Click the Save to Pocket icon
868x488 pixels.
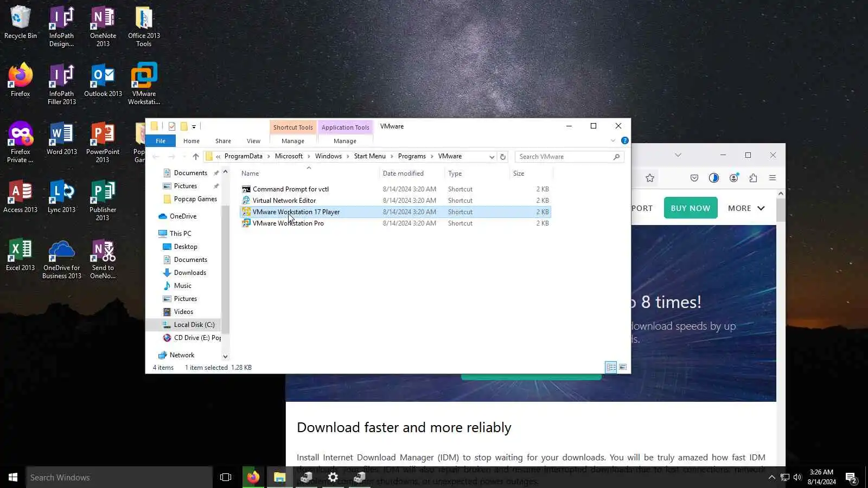click(x=694, y=178)
